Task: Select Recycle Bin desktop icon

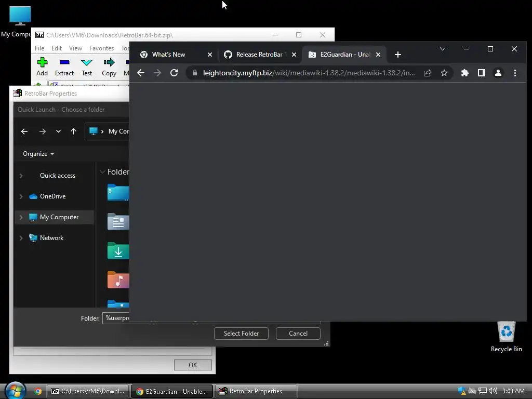Action: coord(506,337)
